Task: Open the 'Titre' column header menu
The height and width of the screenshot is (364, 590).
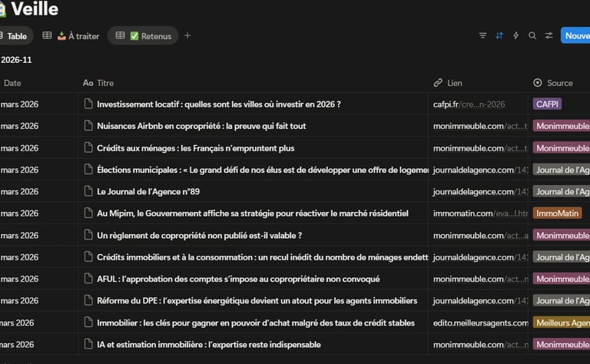Action: tap(104, 83)
